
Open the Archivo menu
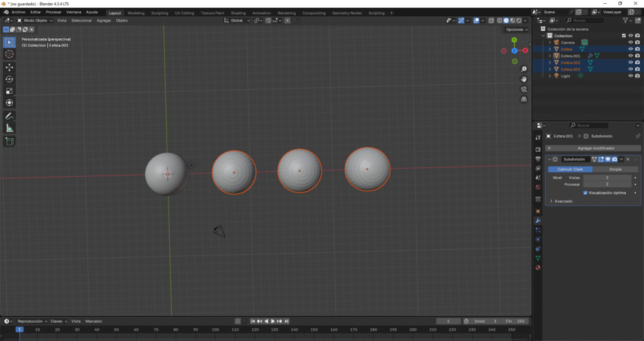[18, 12]
